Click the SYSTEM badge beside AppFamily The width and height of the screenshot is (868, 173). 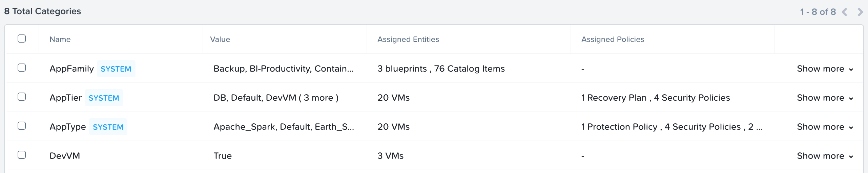pos(116,69)
